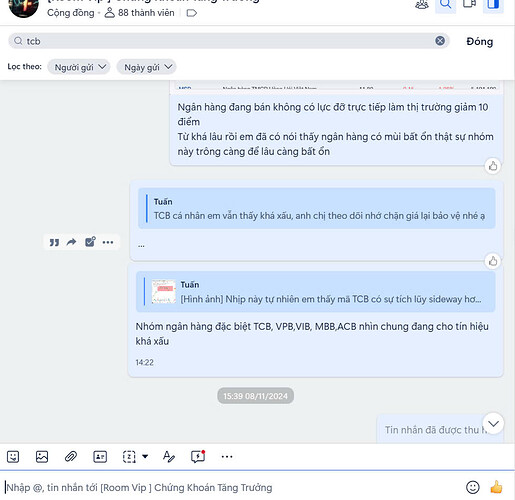Click the search messages magnifier icon
The width and height of the screenshot is (515, 500).
445,5
